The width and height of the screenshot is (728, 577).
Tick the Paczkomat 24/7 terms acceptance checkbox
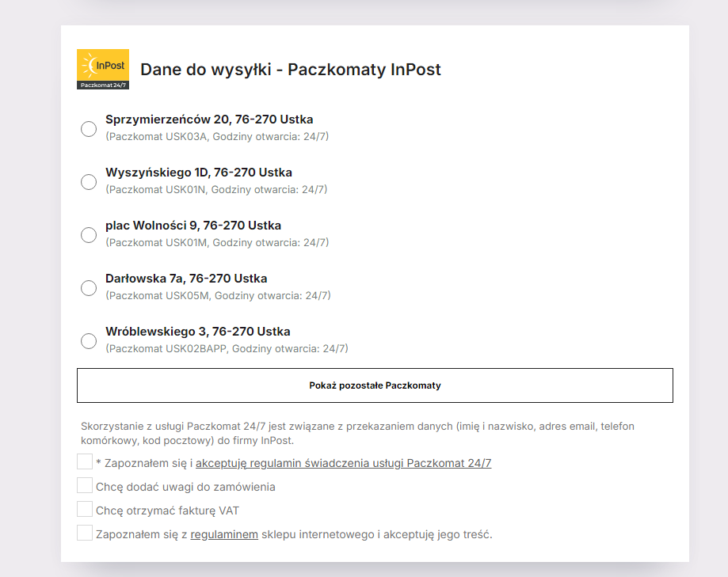pyautogui.click(x=85, y=462)
